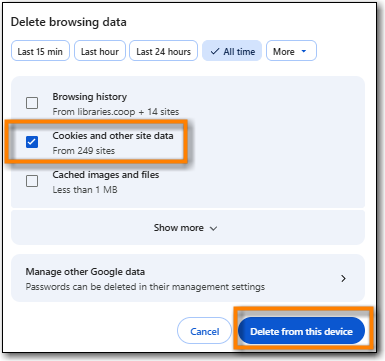
Task: Enable the Browsing history checkbox
Action: tap(32, 103)
